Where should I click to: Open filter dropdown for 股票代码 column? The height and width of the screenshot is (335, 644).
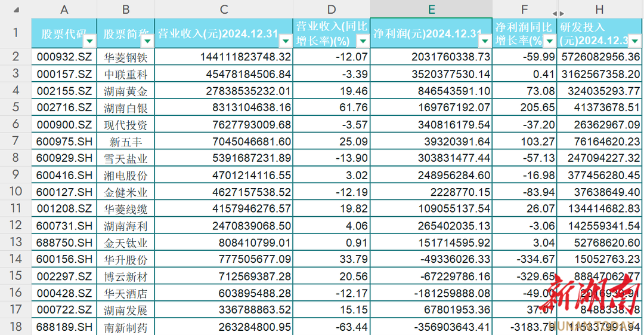[89, 41]
